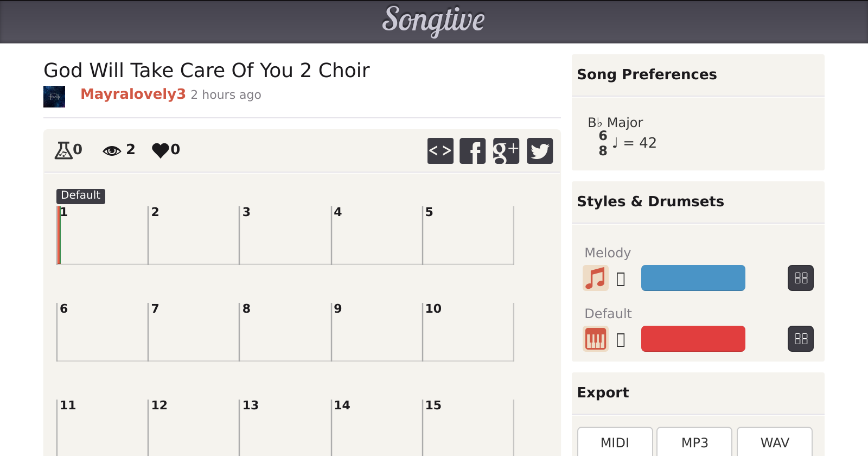
Task: Tweet the song with Twitter icon
Action: [540, 151]
